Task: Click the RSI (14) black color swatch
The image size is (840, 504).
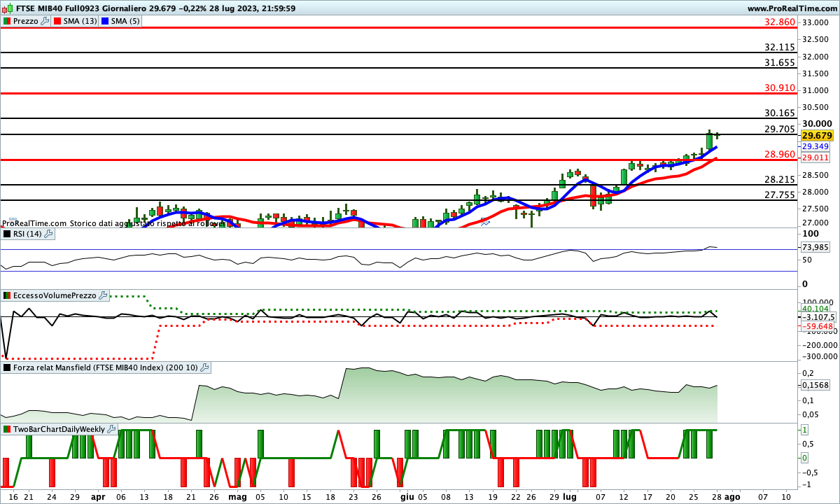Action: pos(7,234)
